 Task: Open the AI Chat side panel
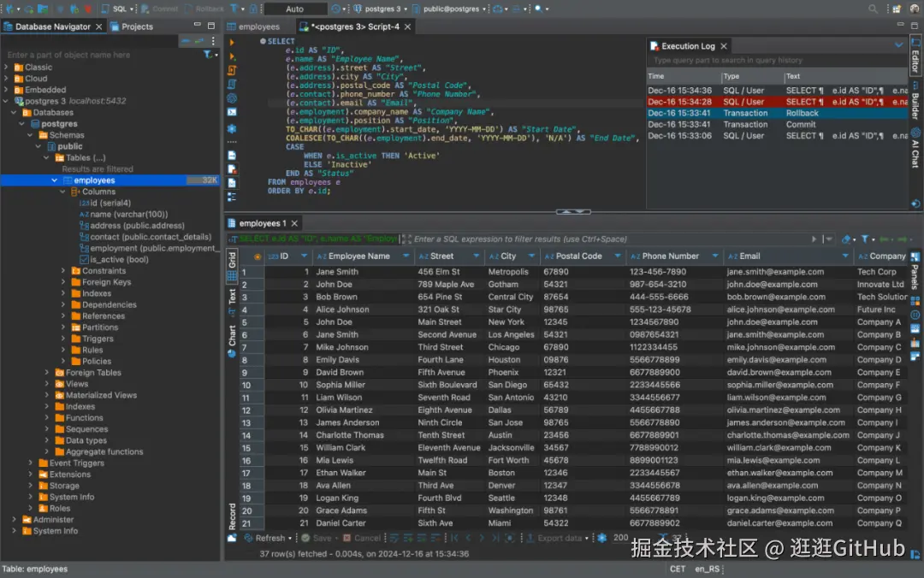coord(915,147)
